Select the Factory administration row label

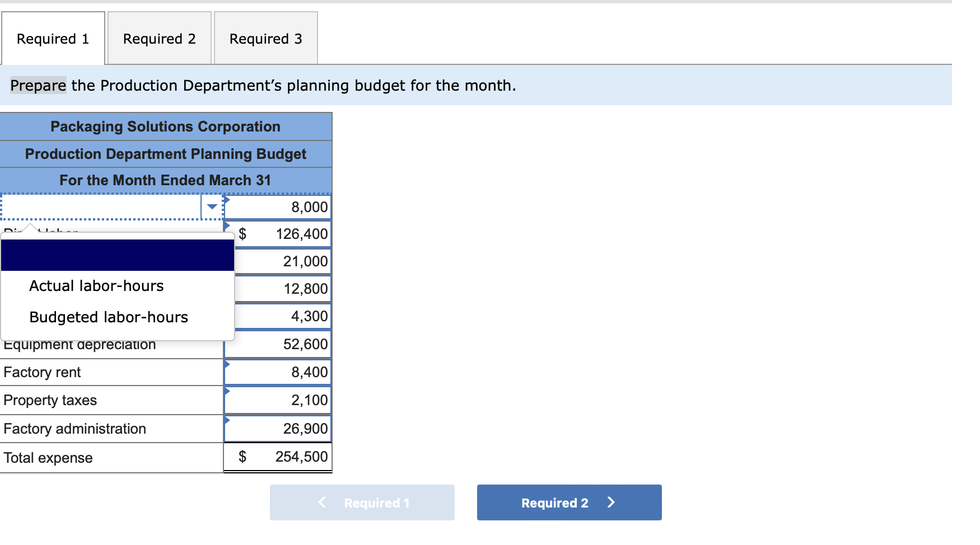(74, 429)
